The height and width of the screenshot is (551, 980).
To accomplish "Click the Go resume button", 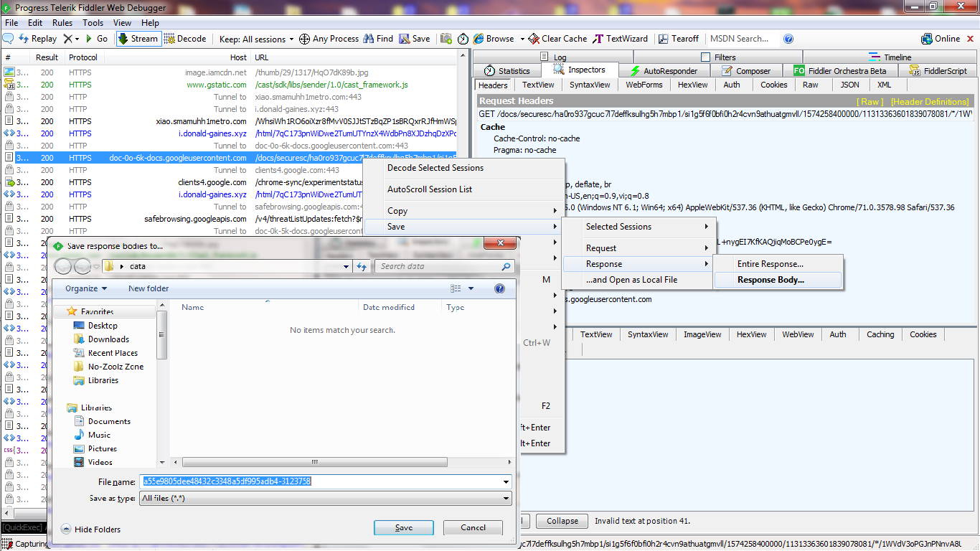I will point(96,39).
